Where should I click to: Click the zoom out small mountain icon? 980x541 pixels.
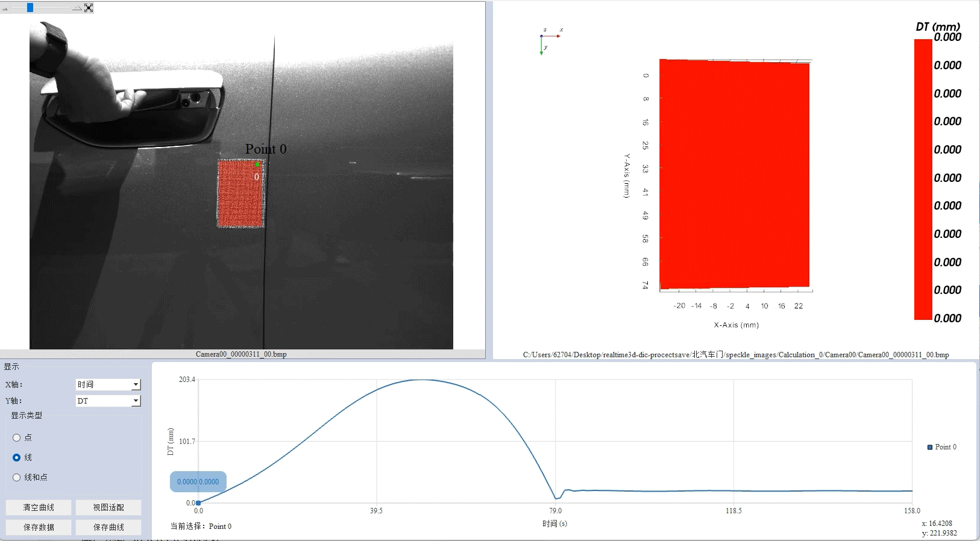coord(5,8)
